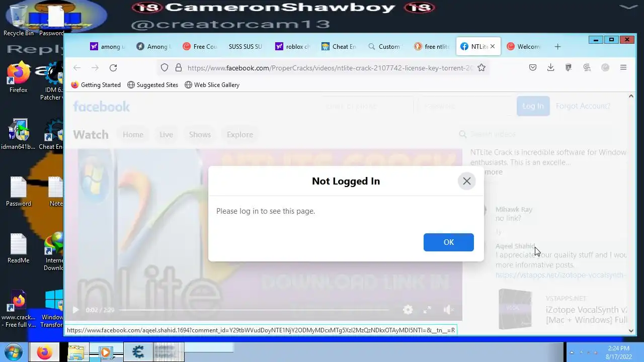Switch to the 'SUSS SUS SU' tab
This screenshot has height=362, width=644.
point(245,47)
